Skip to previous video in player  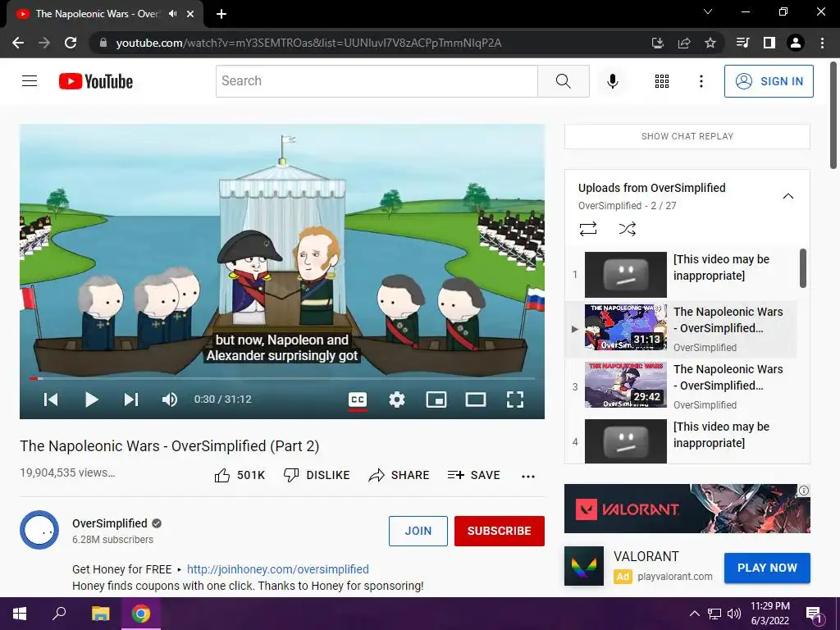coord(51,399)
